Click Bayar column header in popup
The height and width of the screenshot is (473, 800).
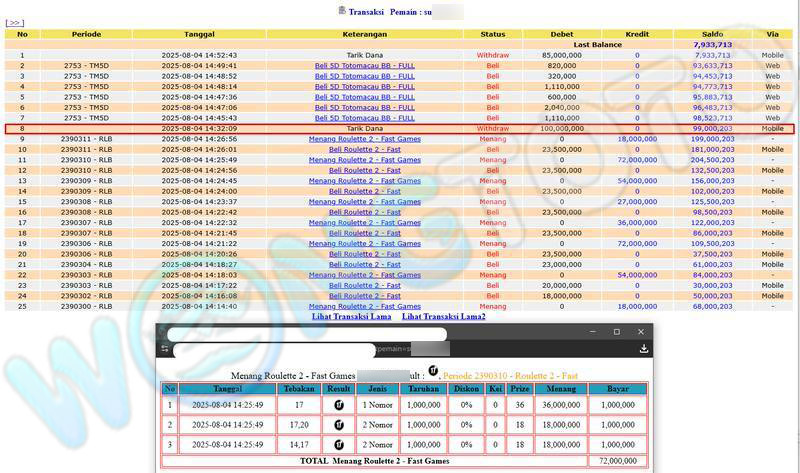coord(618,389)
